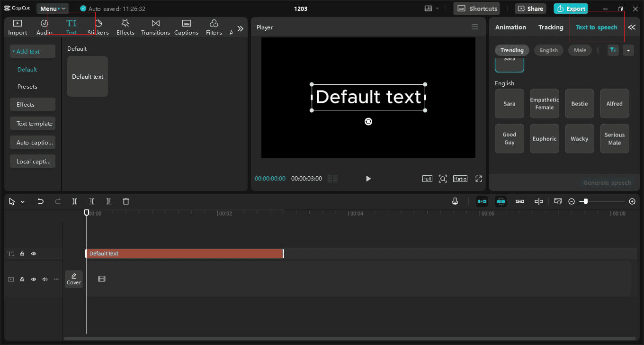Viewport: 644px width, 345px height.
Task: Play the preview video
Action: (x=368, y=179)
